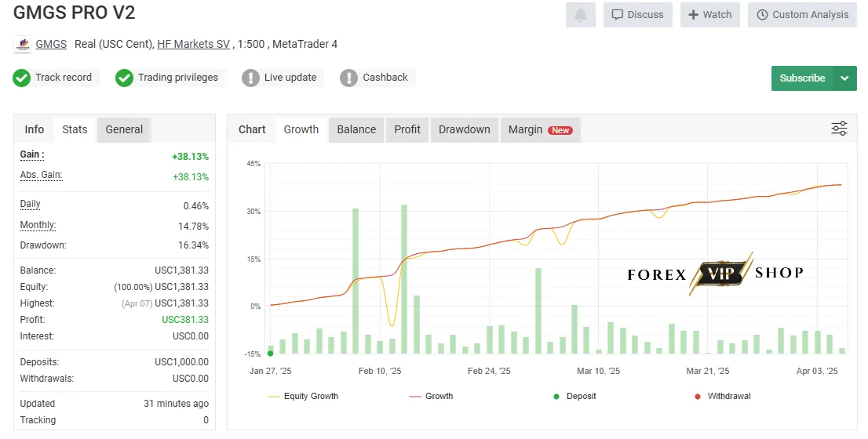The width and height of the screenshot is (868, 439).
Task: Click the Monthly label
Action: tap(38, 225)
